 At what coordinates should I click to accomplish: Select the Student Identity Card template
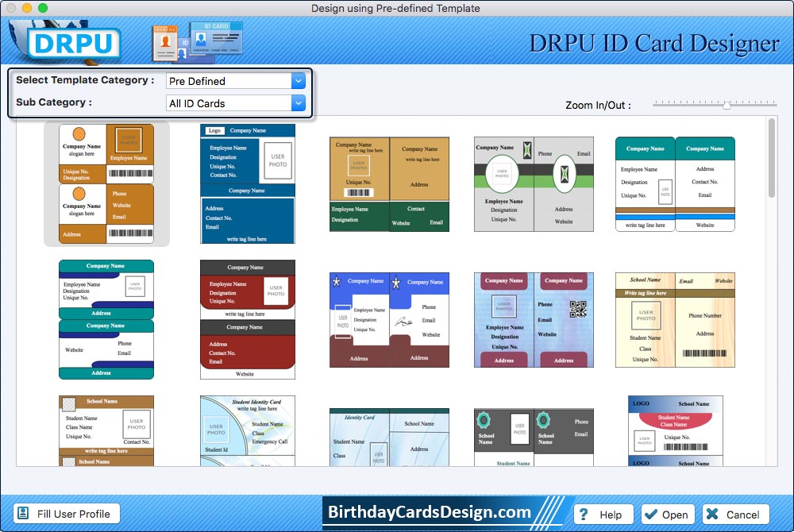tap(248, 431)
